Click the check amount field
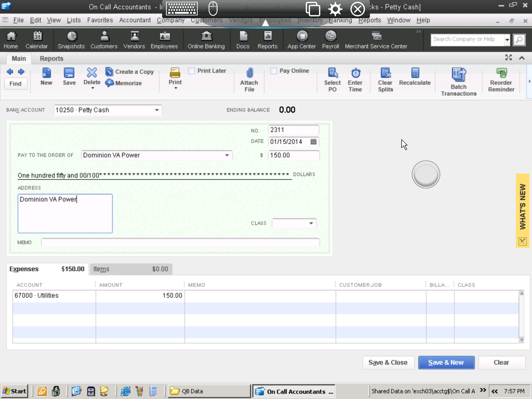 coord(294,155)
